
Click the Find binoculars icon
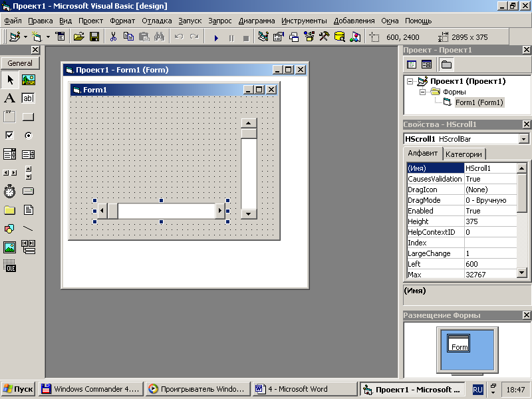pos(159,37)
